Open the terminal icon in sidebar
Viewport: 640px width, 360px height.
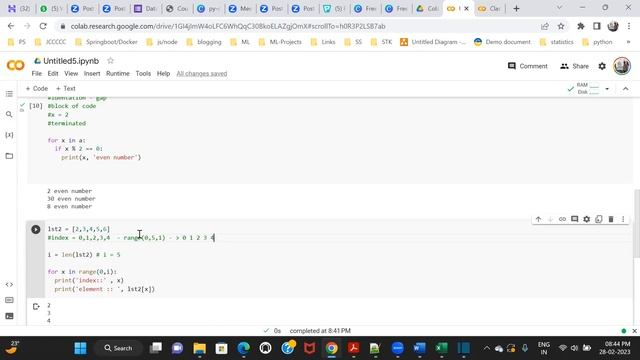coord(9,316)
